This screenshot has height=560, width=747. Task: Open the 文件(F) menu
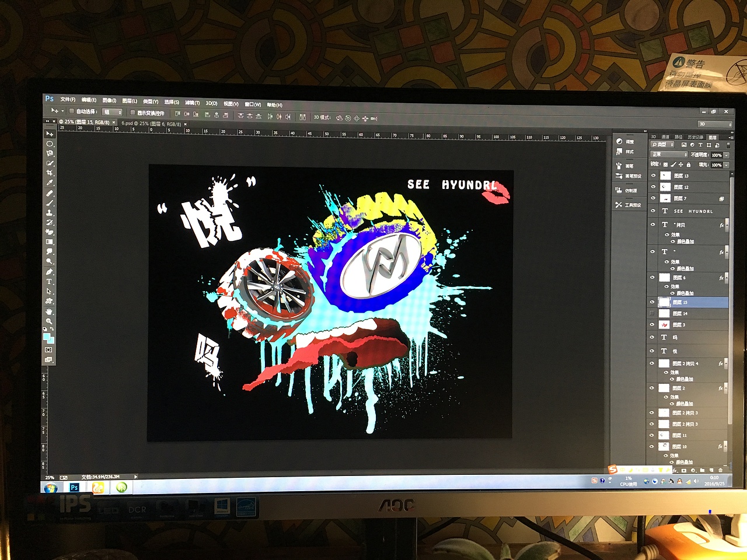(x=68, y=99)
